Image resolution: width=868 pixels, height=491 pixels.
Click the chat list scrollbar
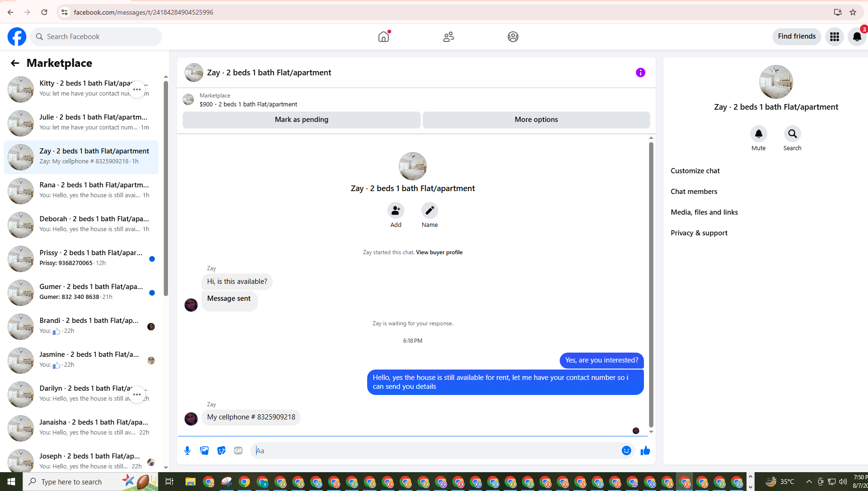pyautogui.click(x=166, y=188)
